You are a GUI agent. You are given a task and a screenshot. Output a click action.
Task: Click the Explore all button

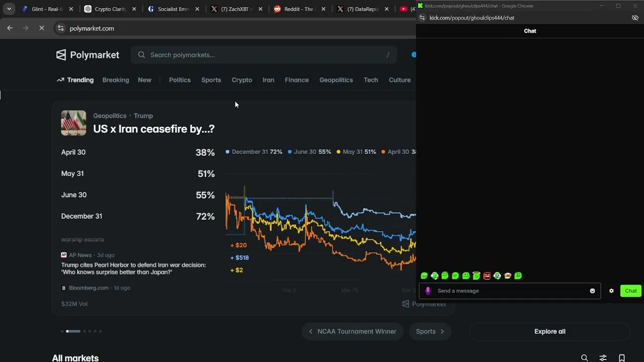[550, 331]
